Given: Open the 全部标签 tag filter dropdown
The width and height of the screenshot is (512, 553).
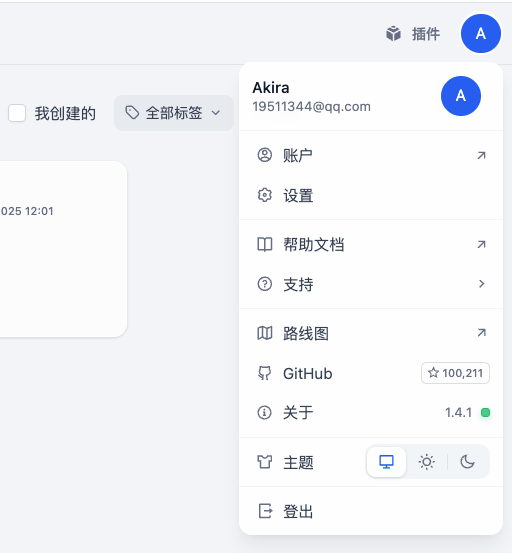Looking at the screenshot, I should pyautogui.click(x=173, y=113).
